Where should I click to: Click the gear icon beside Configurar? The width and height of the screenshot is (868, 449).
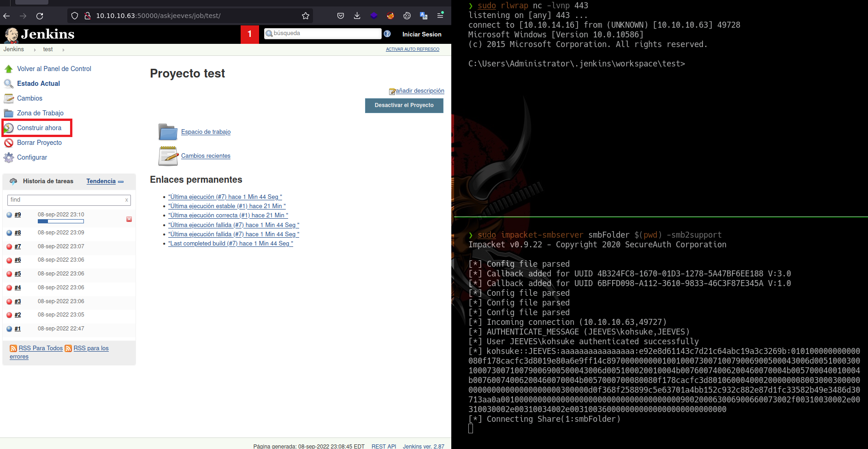(9, 158)
